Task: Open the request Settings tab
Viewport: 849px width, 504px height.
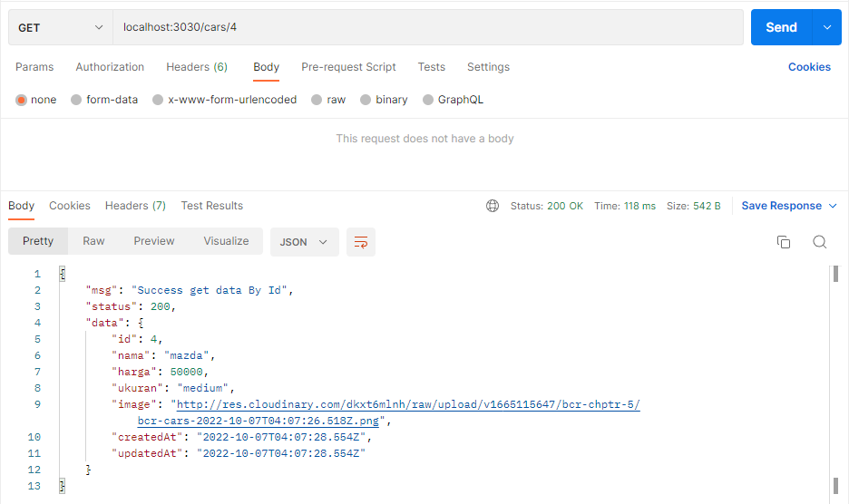Action: click(488, 67)
